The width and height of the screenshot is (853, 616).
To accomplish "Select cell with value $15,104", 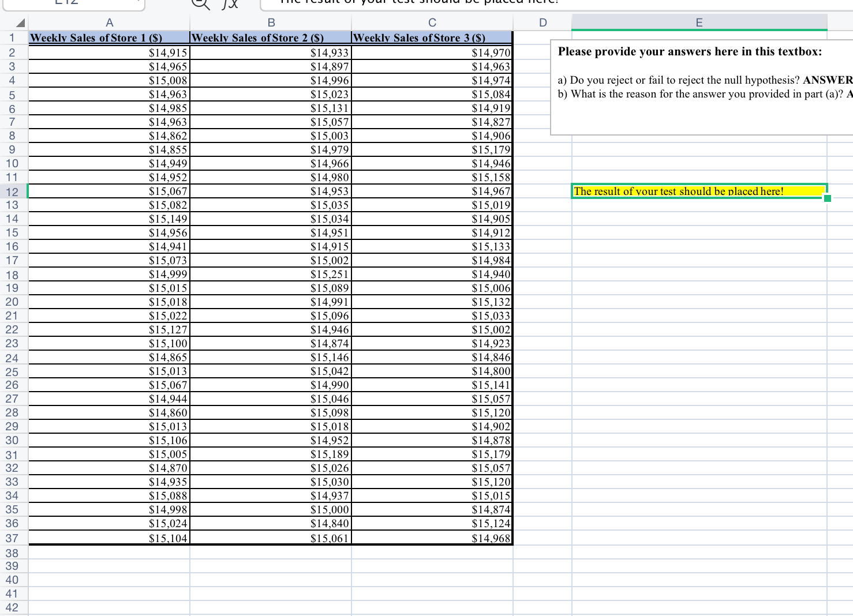I will click(x=109, y=538).
